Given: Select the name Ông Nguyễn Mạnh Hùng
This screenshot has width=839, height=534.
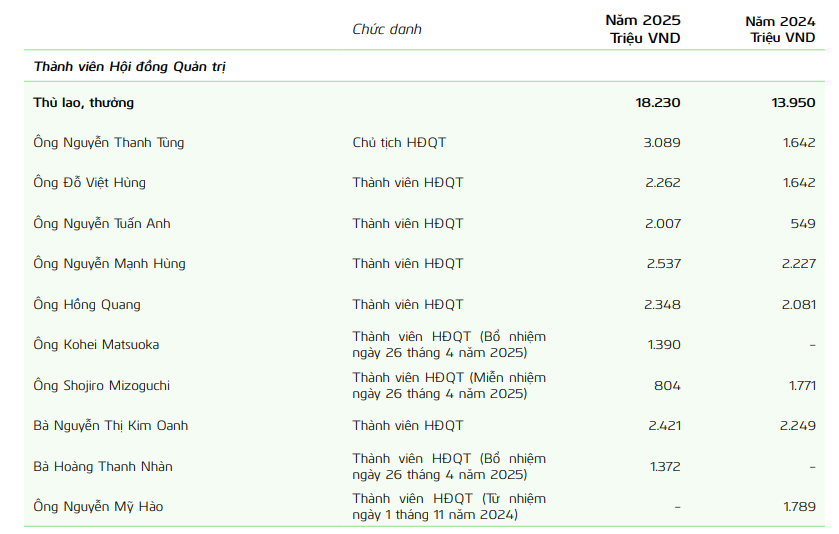Looking at the screenshot, I should tap(109, 264).
